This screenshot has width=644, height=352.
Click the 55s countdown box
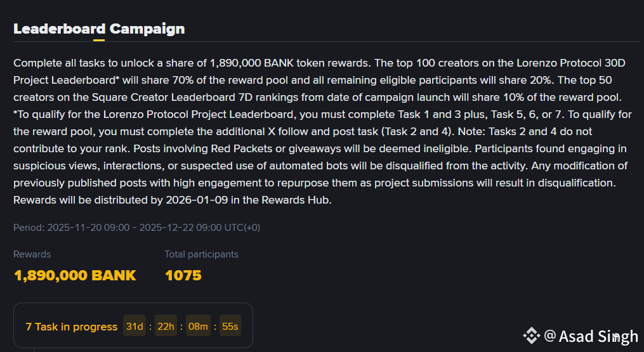[230, 327]
